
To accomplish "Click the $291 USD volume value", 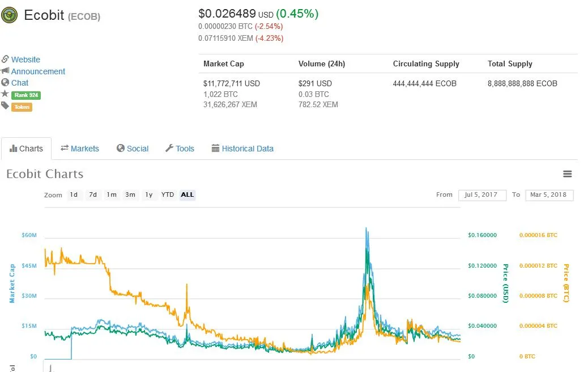I will (315, 83).
